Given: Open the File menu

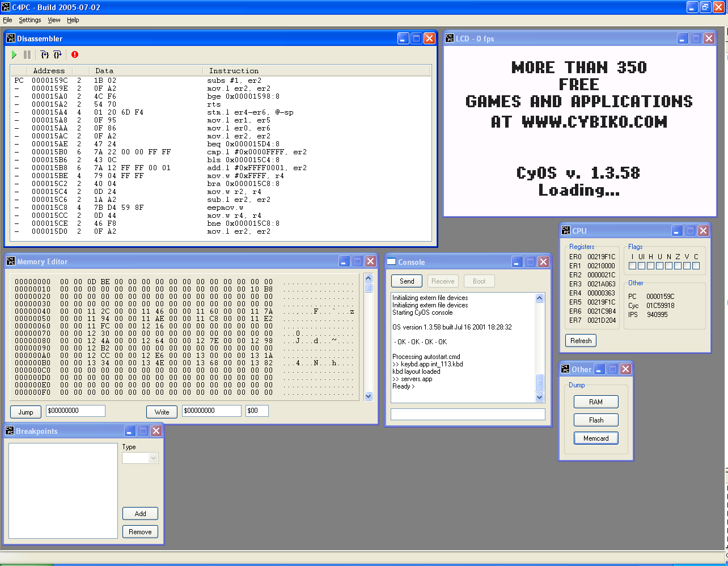Looking at the screenshot, I should (x=7, y=20).
